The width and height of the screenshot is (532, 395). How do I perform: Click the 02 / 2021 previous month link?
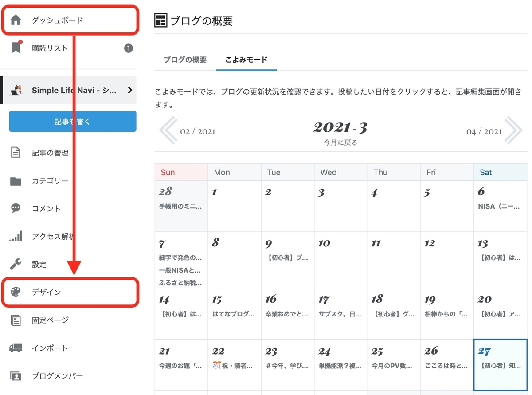click(198, 132)
